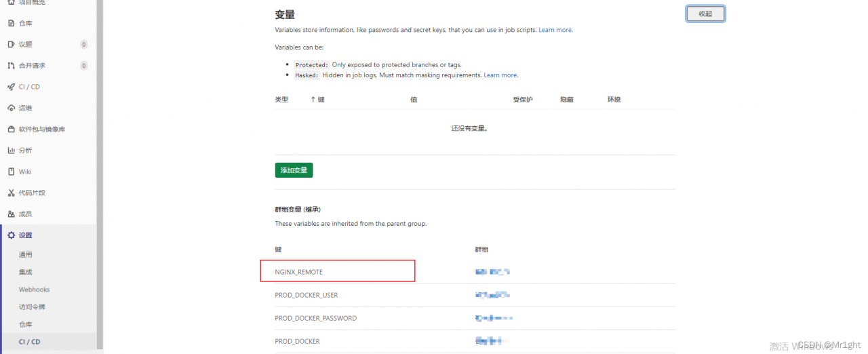Viewport: 868px width, 354px height.
Task: Click the PROD_DOCKER_PASSWORD variable key
Action: click(315, 318)
